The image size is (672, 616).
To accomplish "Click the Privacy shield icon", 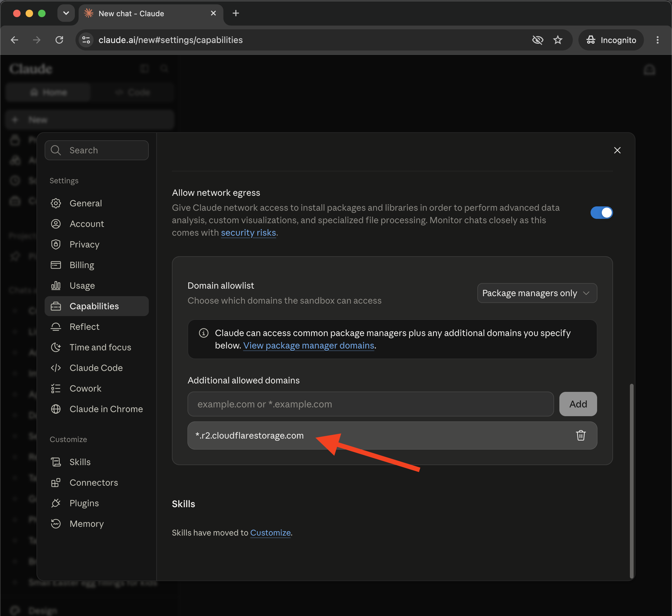I will (56, 244).
